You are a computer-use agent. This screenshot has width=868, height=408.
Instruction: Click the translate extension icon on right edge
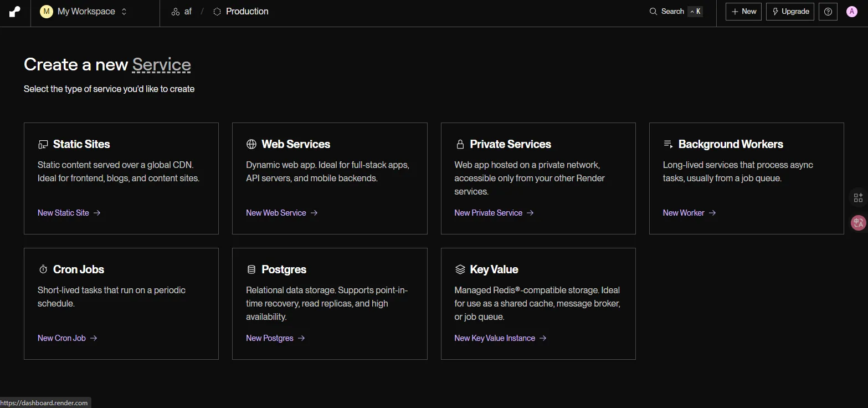pos(858,223)
